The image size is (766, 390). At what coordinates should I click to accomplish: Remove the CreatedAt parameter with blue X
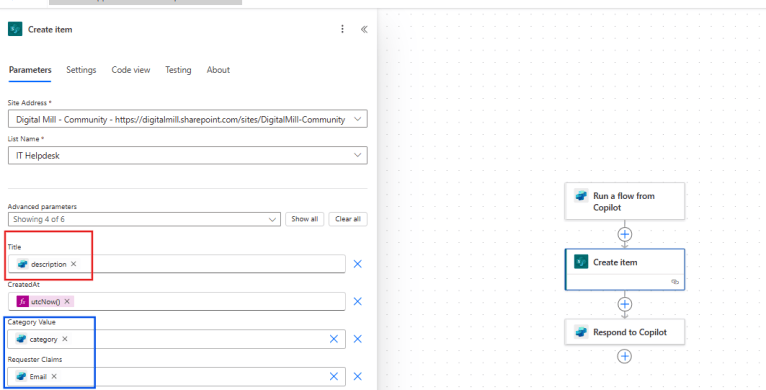coord(358,302)
